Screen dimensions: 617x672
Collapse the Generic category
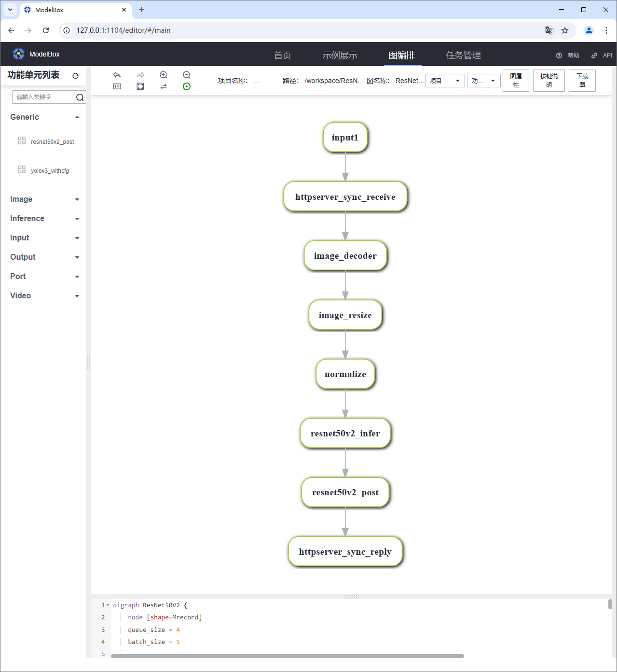77,117
